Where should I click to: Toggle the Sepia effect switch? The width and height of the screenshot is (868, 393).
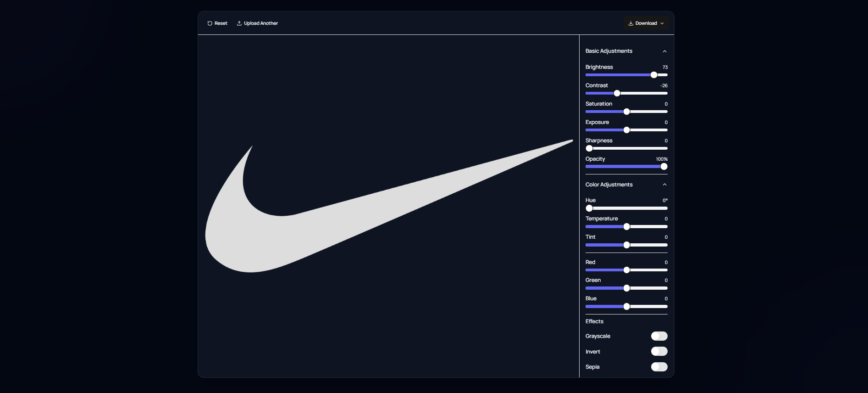coord(659,367)
